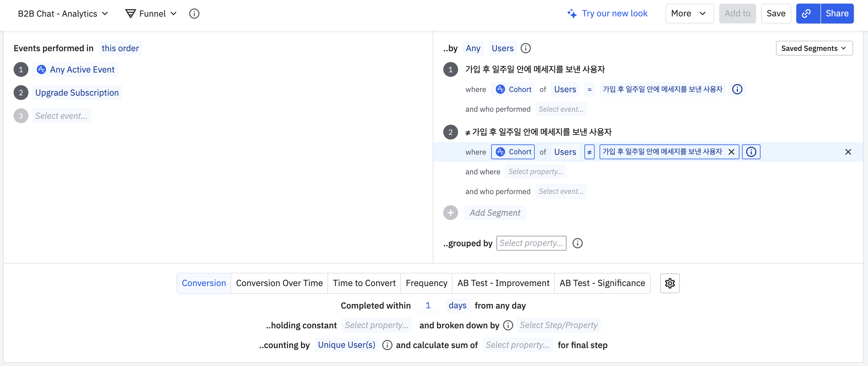The image size is (868, 366).
Task: Click info icon next to grouped by
Action: pyautogui.click(x=577, y=243)
